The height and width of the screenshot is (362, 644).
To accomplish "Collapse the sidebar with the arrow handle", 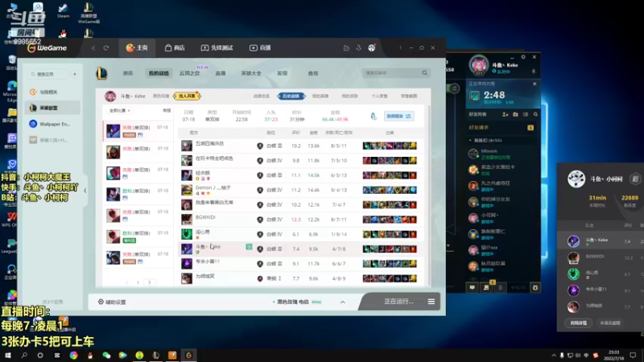I will tap(85, 191).
